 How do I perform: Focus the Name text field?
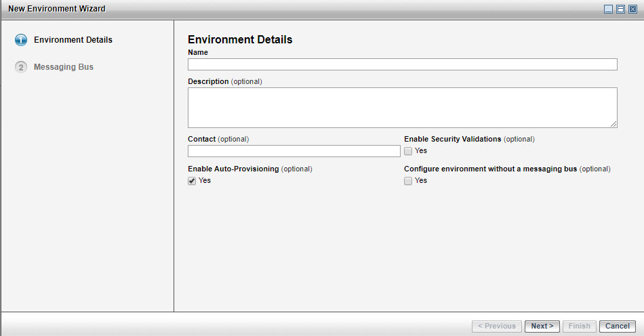click(x=402, y=64)
